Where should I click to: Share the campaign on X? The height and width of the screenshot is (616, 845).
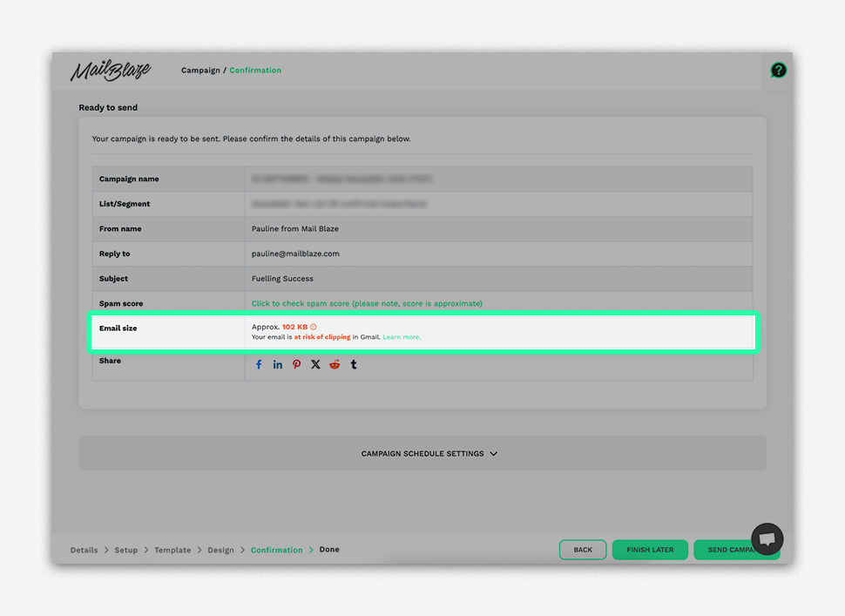315,365
